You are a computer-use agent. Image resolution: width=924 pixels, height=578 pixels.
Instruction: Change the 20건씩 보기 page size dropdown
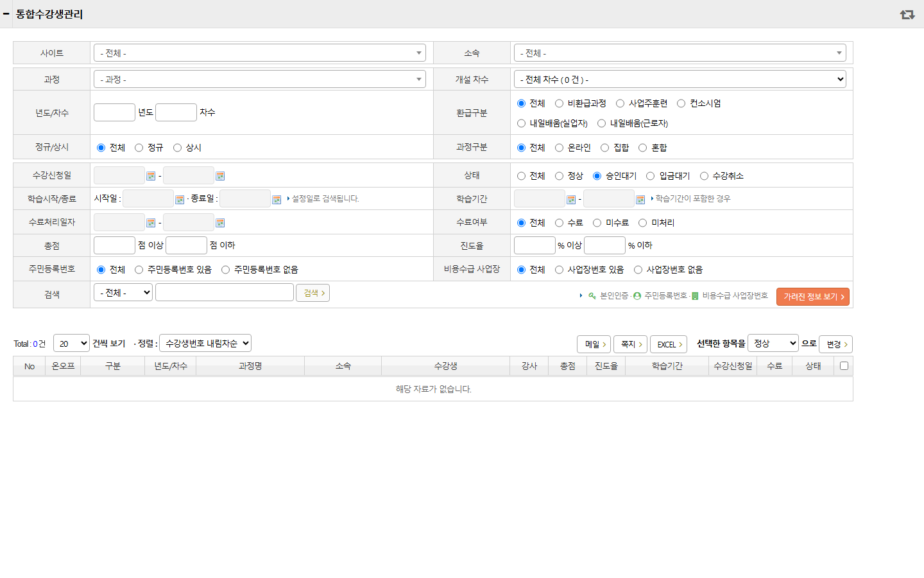pos(71,344)
